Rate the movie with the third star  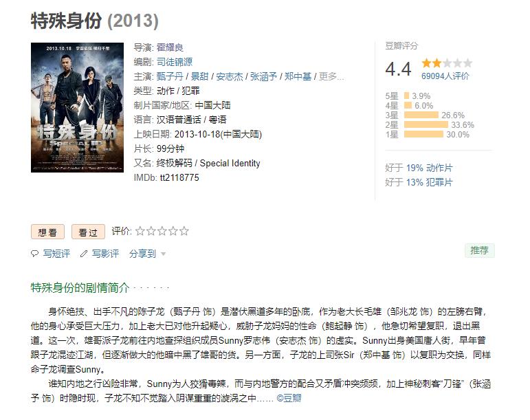[x=162, y=231]
